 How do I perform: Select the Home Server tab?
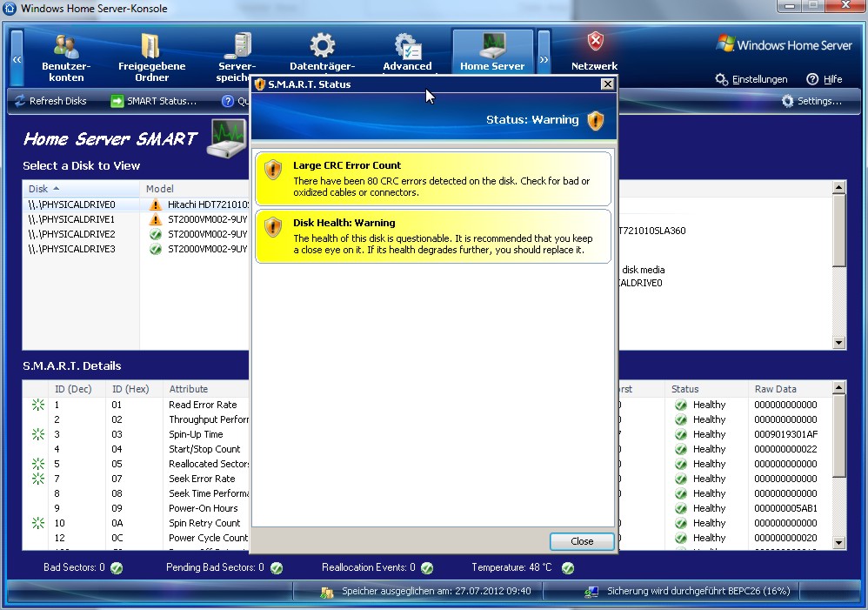[x=492, y=53]
